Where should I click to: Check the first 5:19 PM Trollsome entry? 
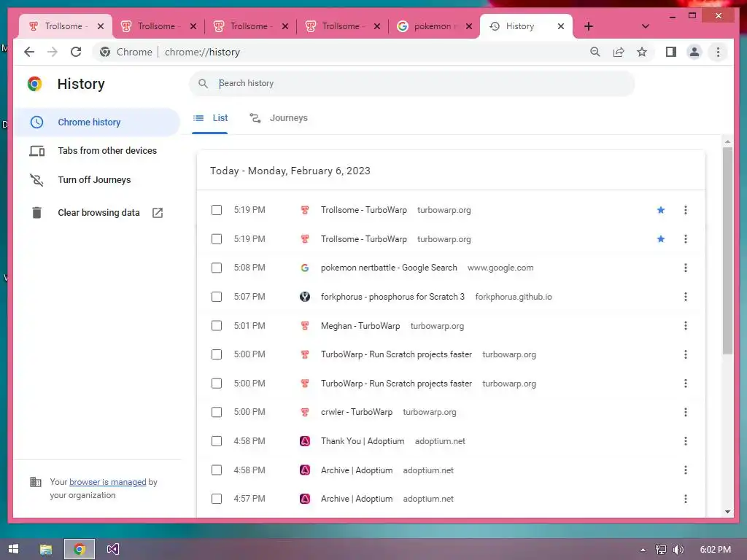217,210
